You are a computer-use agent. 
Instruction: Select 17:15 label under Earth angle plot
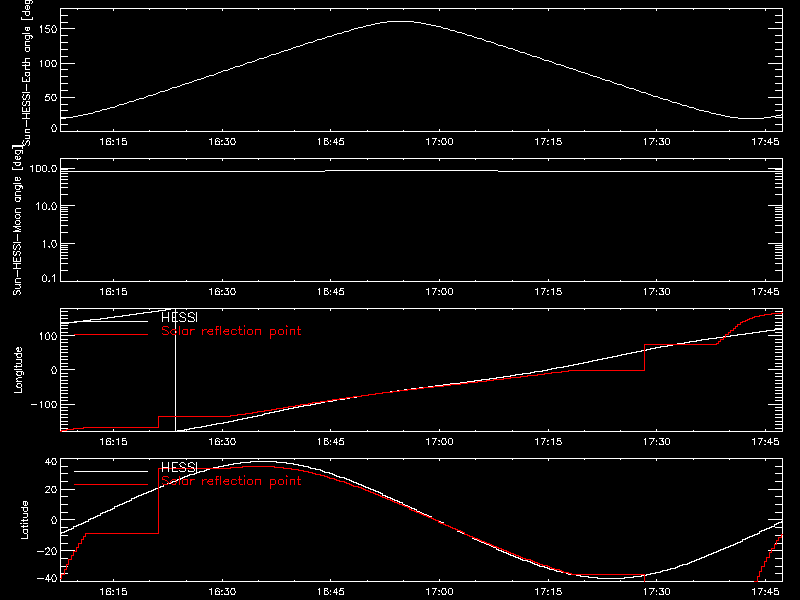tap(548, 141)
